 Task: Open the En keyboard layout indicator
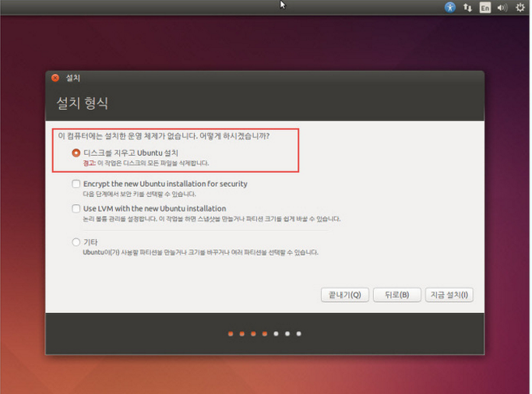tap(484, 8)
